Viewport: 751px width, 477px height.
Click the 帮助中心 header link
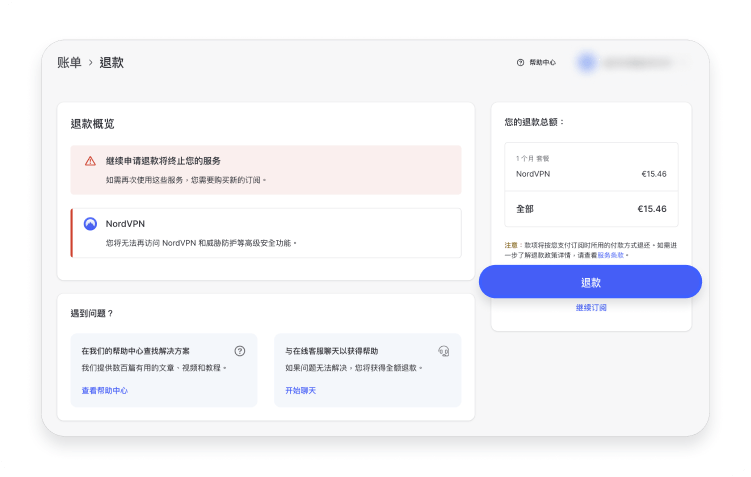tap(542, 62)
